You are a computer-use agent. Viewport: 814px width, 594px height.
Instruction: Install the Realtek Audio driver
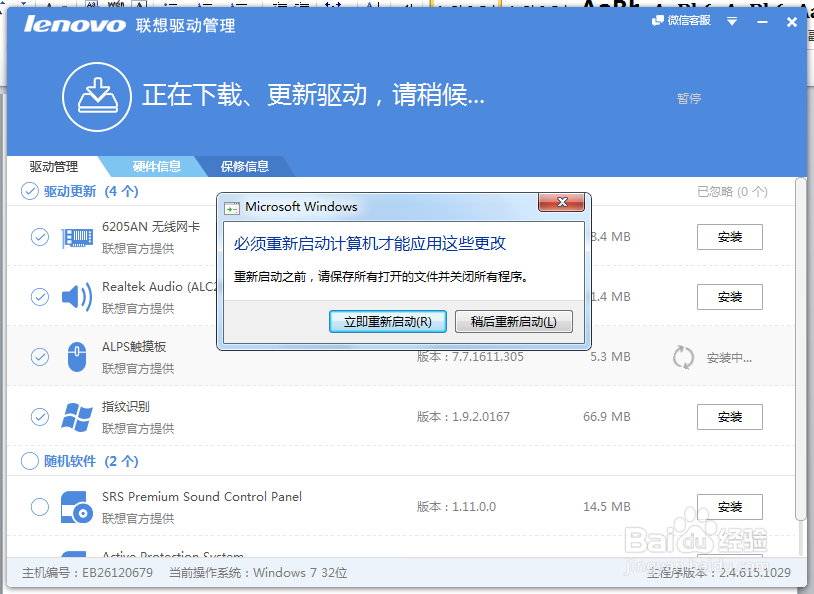tap(729, 297)
